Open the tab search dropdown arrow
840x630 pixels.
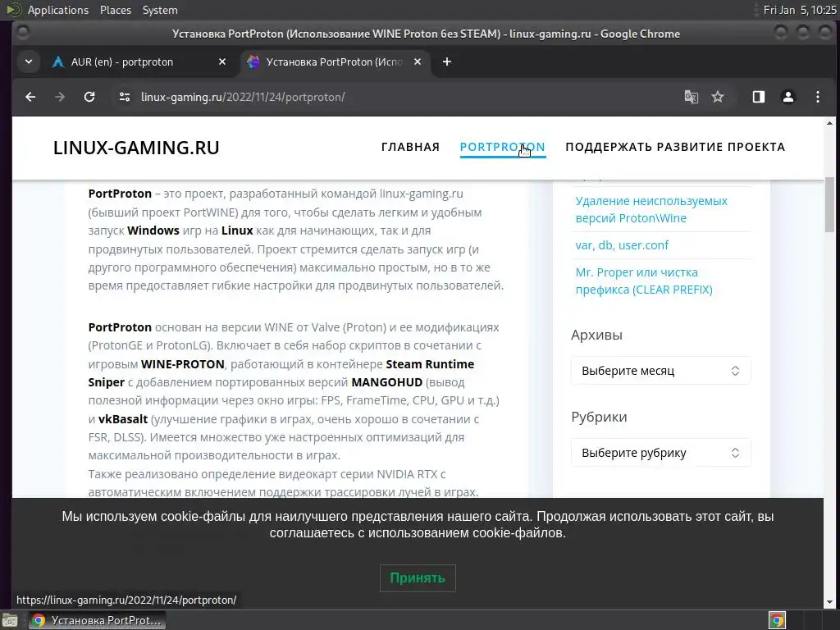(29, 62)
